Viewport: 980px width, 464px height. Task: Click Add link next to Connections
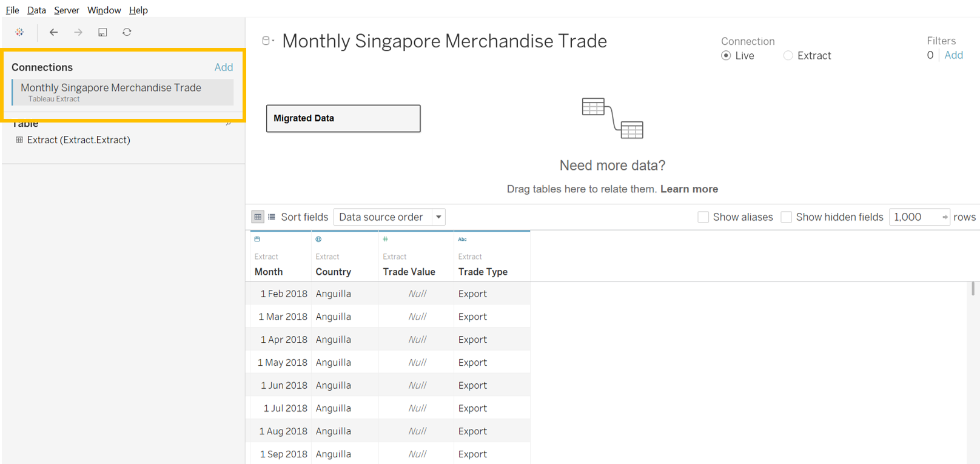(223, 67)
